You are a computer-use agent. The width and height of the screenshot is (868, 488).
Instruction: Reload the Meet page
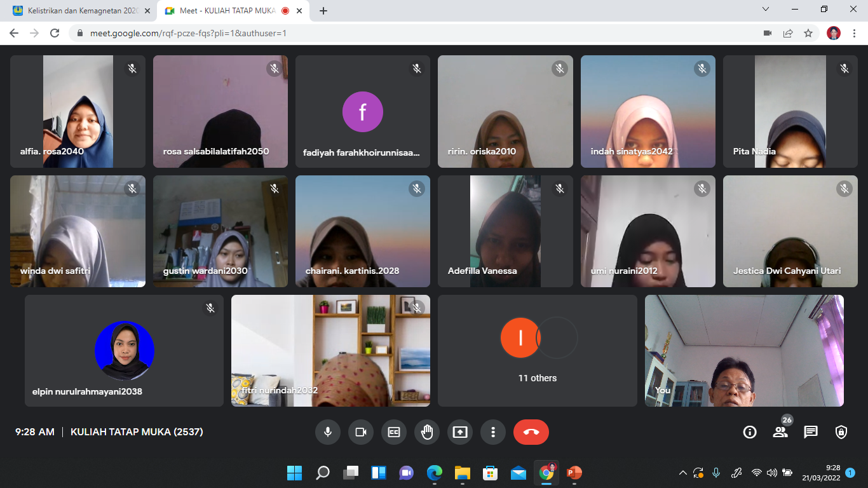tap(55, 33)
